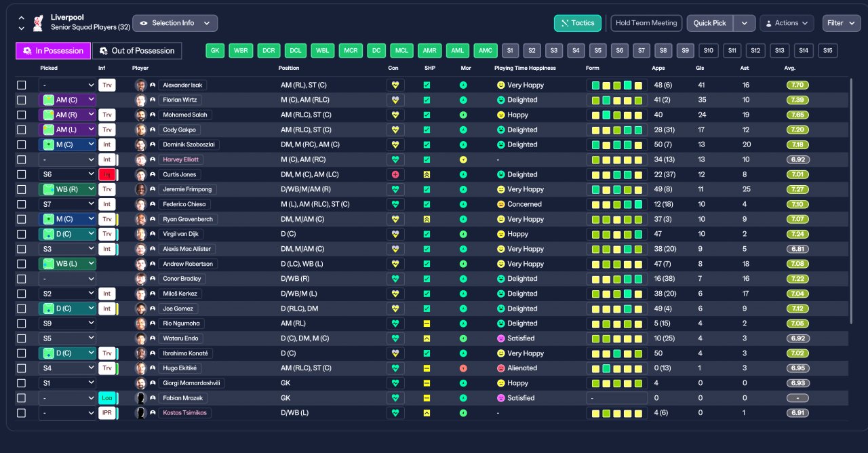This screenshot has height=453, width=868.
Task: Tick the checkbox for Curtis Jones
Action: [x=22, y=174]
